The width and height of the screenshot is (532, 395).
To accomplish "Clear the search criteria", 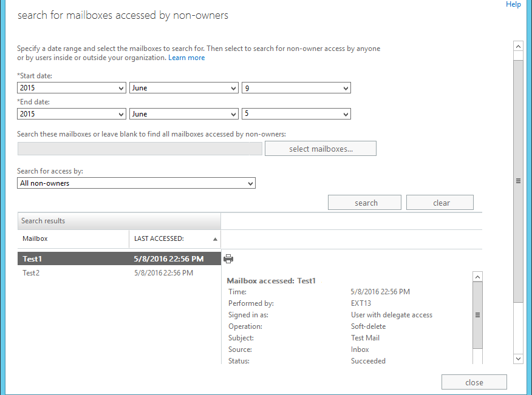I will [440, 203].
